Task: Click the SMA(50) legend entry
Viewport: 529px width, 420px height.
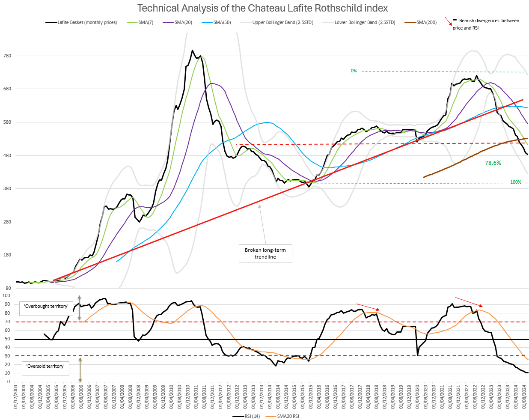Action: click(217, 22)
